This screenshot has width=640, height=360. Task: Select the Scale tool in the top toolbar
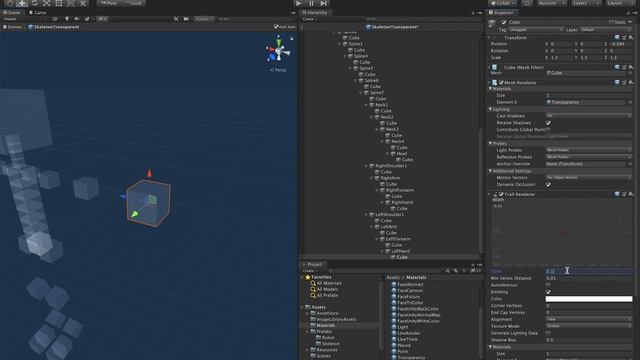(47, 3)
